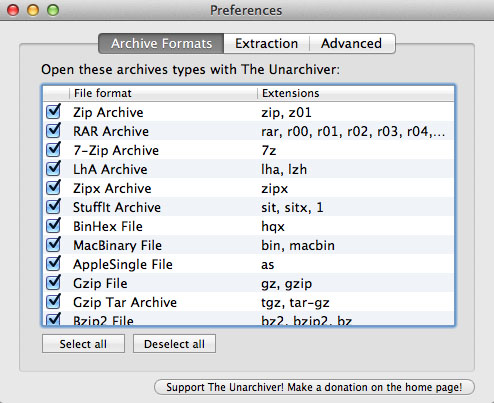Screen dimensions: 494x403
Task: Sort by the File format column header
Action: [x=163, y=93]
